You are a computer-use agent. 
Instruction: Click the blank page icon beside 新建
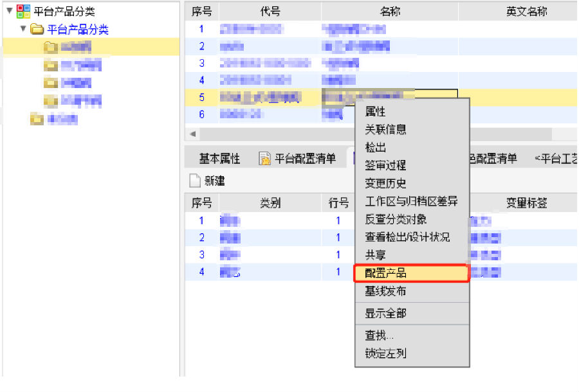click(195, 181)
